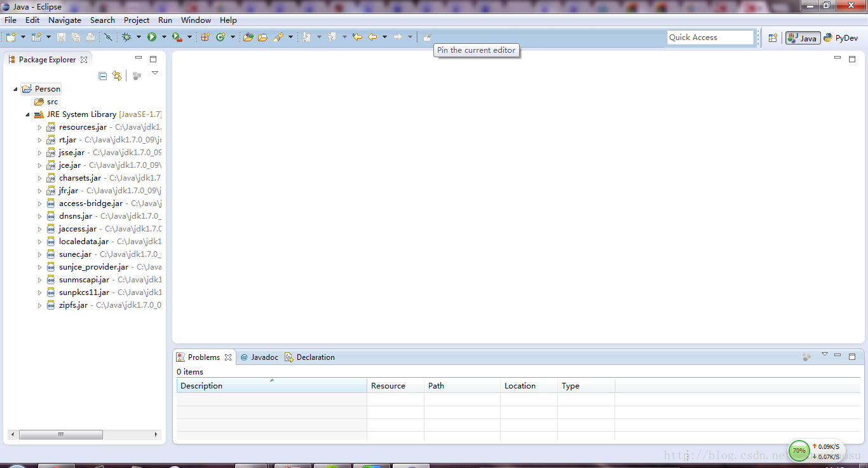Switch to the Java perspective

tap(803, 38)
